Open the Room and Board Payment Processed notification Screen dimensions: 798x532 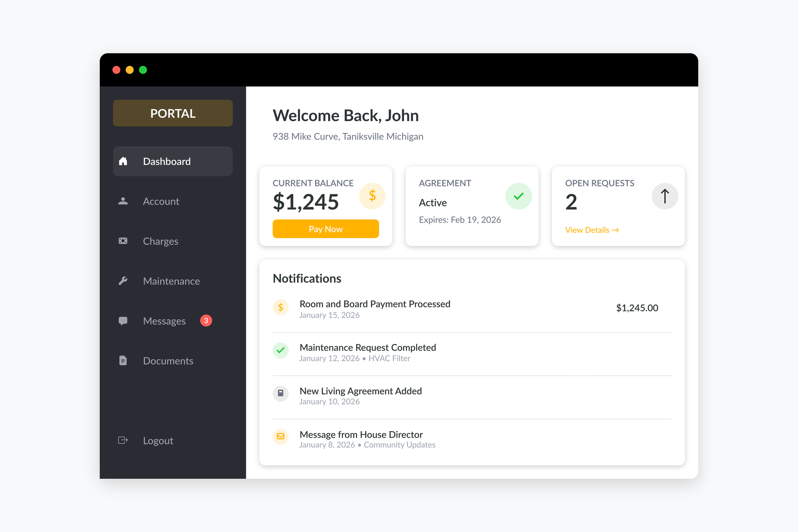[x=374, y=304]
